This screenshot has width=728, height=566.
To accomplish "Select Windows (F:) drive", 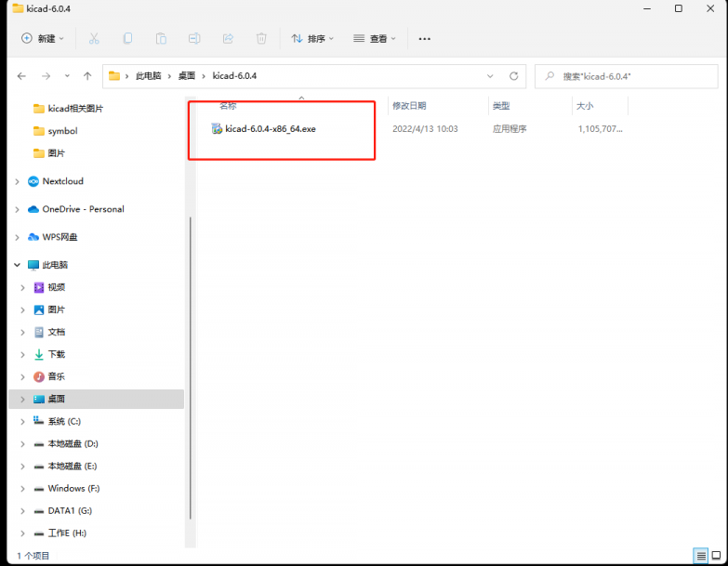I will pyautogui.click(x=66, y=488).
